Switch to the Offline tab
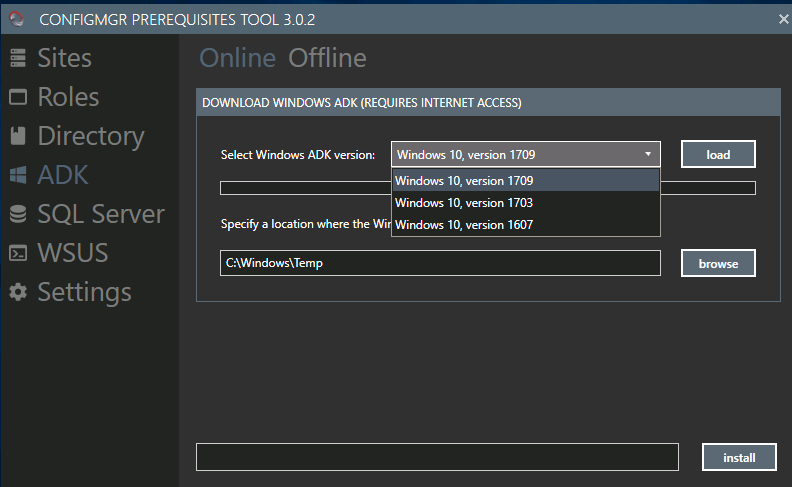This screenshot has height=487, width=792. pyautogui.click(x=327, y=58)
